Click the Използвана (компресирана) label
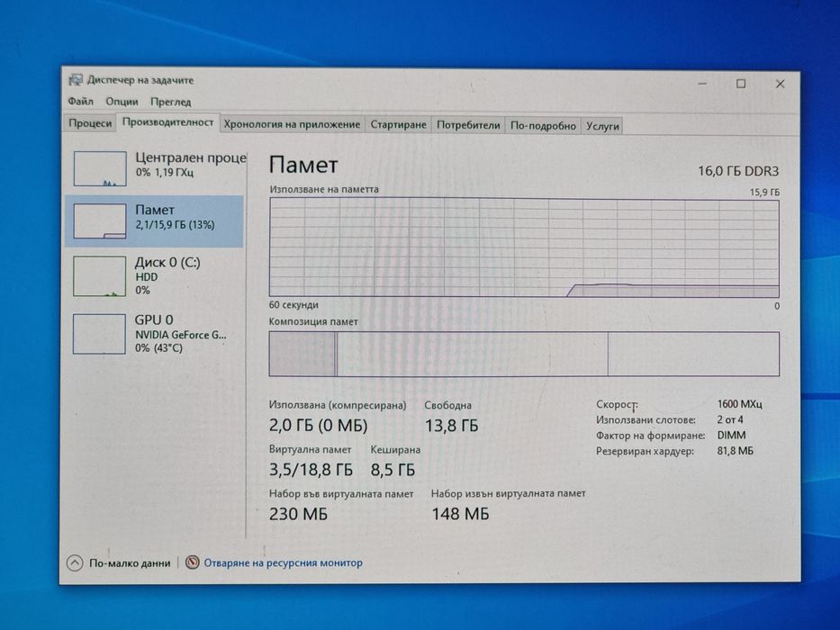This screenshot has height=630, width=840. pyautogui.click(x=338, y=406)
